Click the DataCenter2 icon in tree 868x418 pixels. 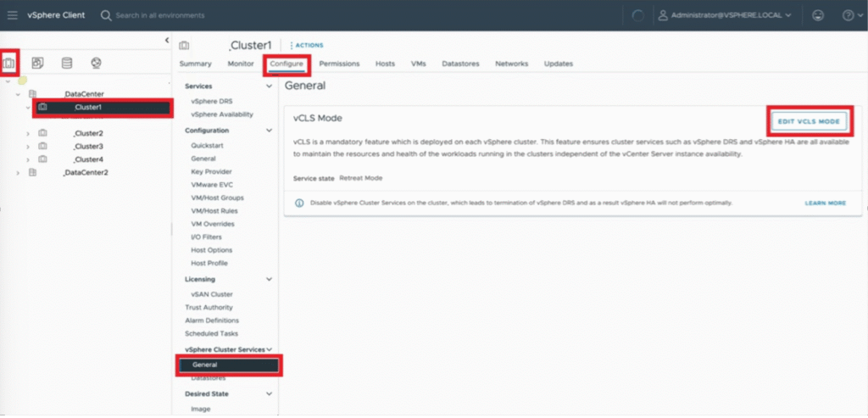pyautogui.click(x=32, y=173)
